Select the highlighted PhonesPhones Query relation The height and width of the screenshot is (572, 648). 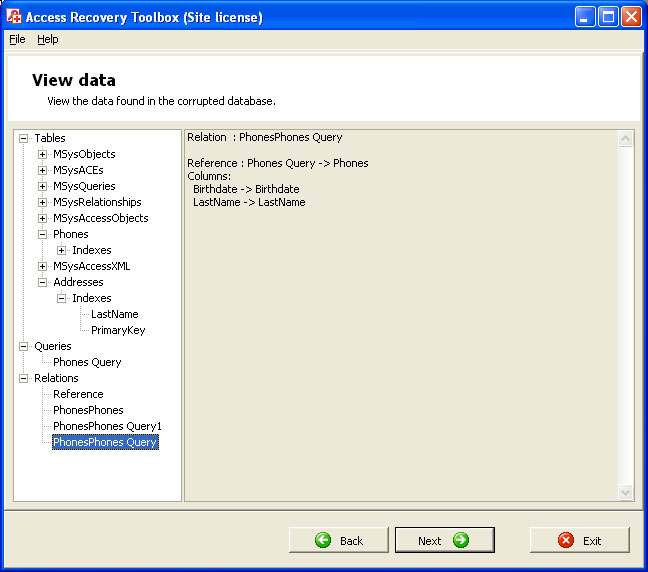click(x=105, y=442)
